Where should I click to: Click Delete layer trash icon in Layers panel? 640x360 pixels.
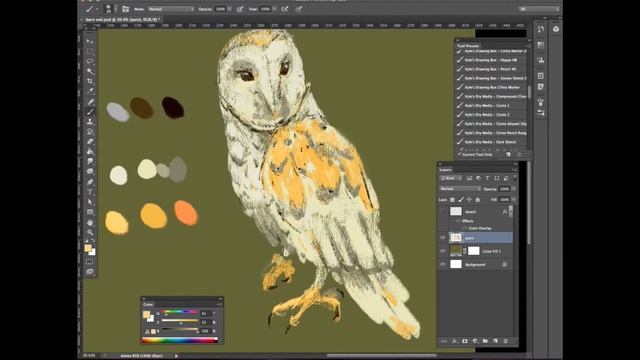coord(506,341)
